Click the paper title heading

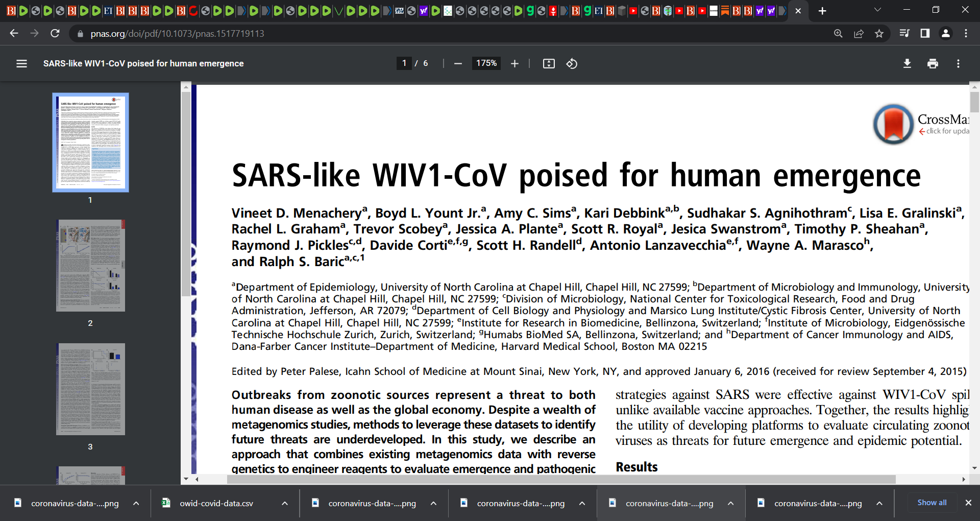coord(576,176)
